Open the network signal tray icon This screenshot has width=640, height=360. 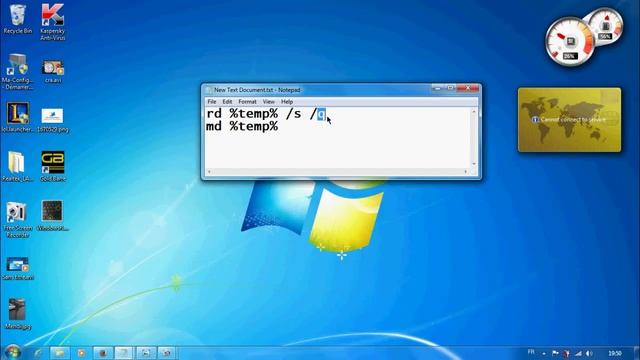[578, 353]
